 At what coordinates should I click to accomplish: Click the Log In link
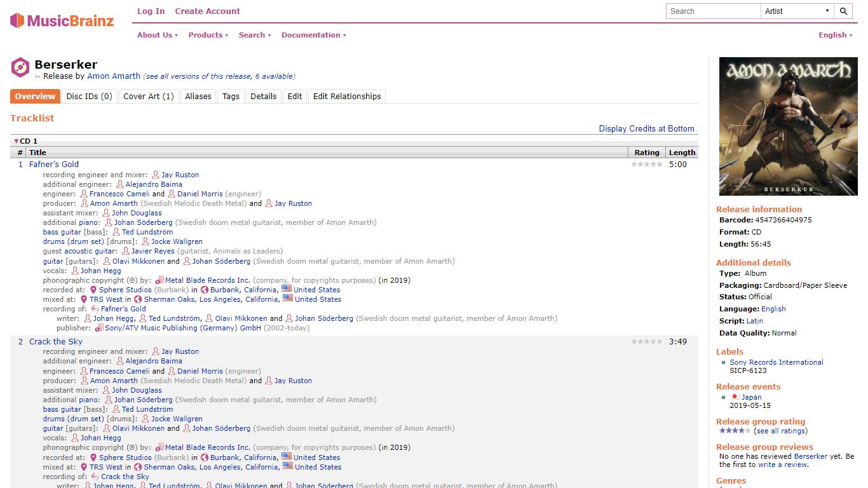[151, 11]
